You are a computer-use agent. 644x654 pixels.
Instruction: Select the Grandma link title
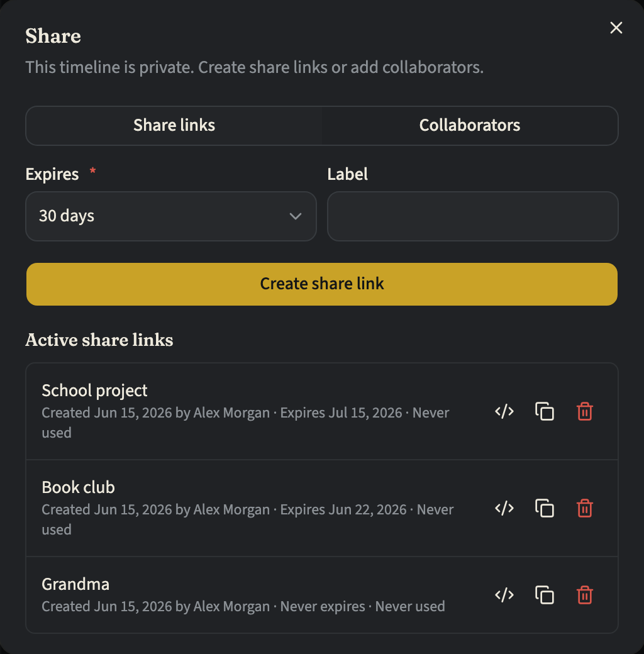click(75, 584)
